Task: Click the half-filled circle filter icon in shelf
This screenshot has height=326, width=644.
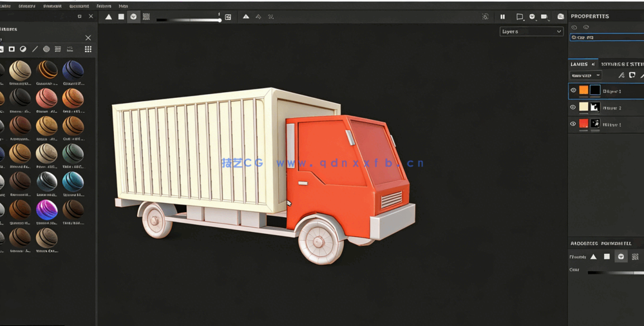Action: pos(23,49)
